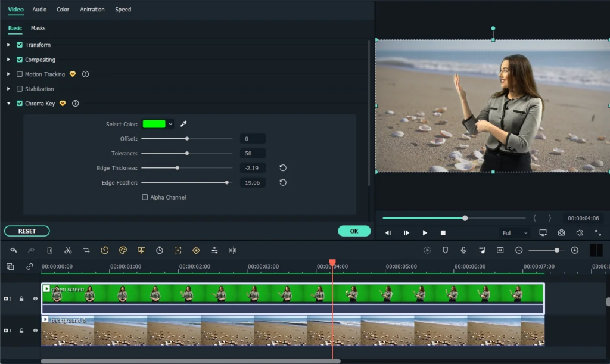Toggle visibility of the background 6 track
Image resolution: width=610 pixels, height=364 pixels.
click(x=35, y=331)
